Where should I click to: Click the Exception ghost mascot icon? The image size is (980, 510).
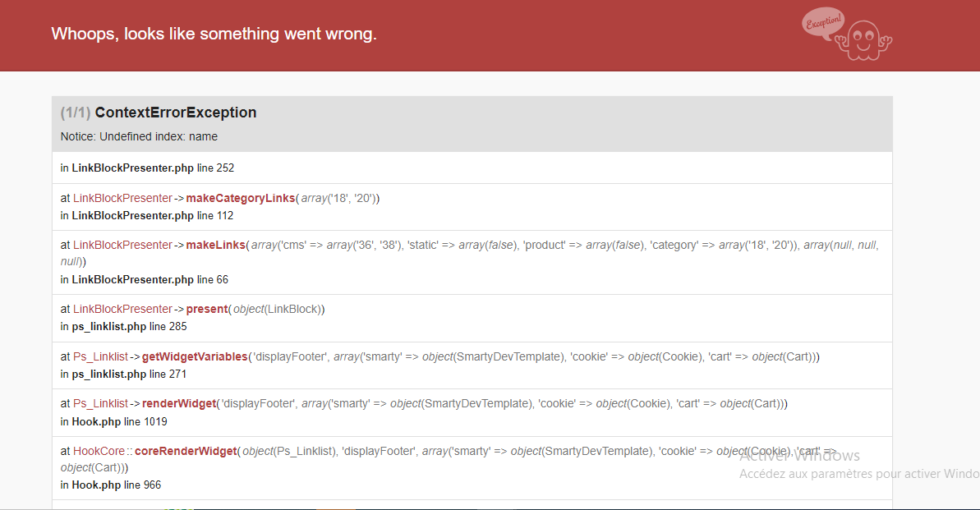(863, 40)
